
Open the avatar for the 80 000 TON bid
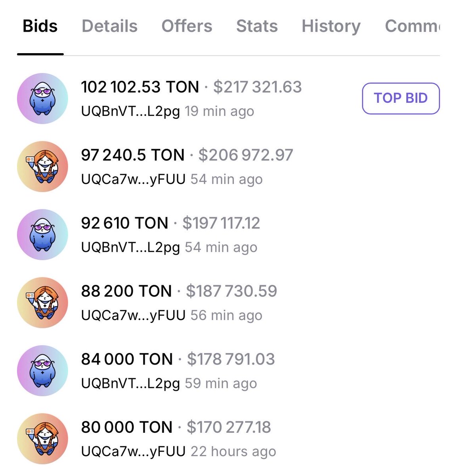pyautogui.click(x=42, y=439)
